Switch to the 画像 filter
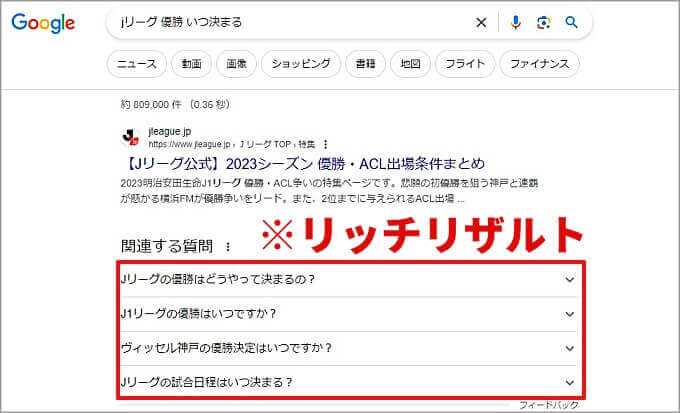 [x=236, y=64]
